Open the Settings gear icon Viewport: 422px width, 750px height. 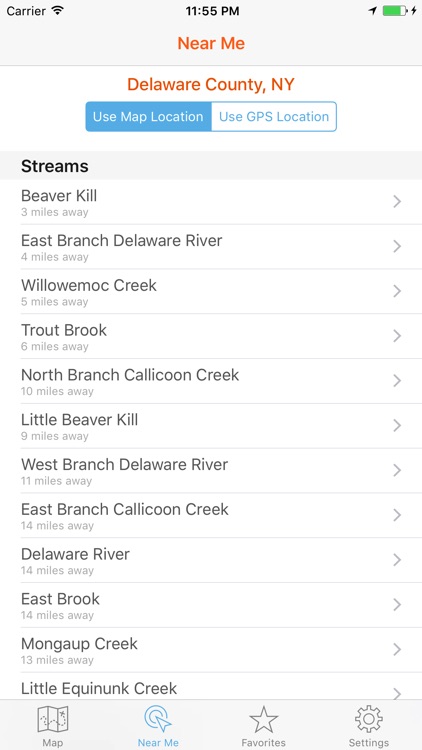(368, 719)
